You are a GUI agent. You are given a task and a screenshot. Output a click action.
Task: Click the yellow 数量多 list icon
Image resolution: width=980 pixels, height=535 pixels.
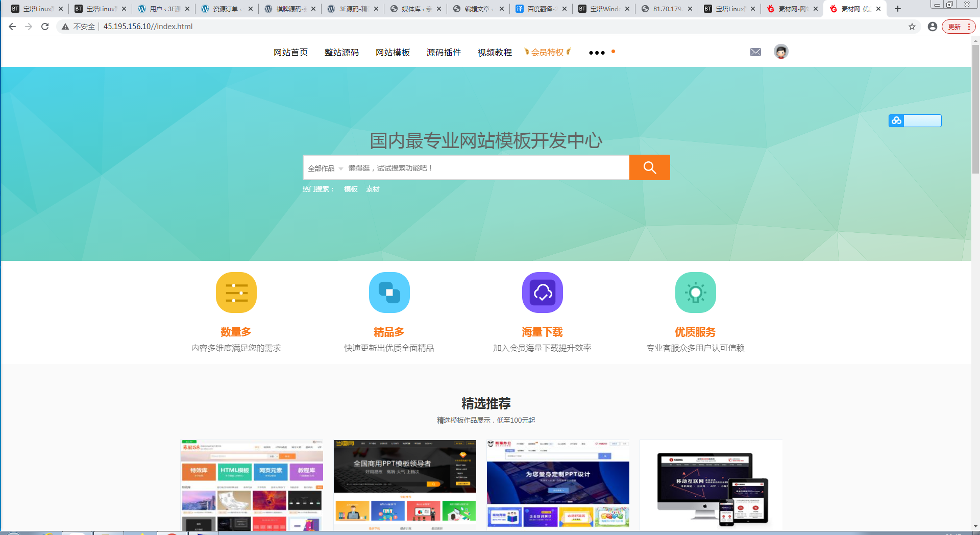236,292
